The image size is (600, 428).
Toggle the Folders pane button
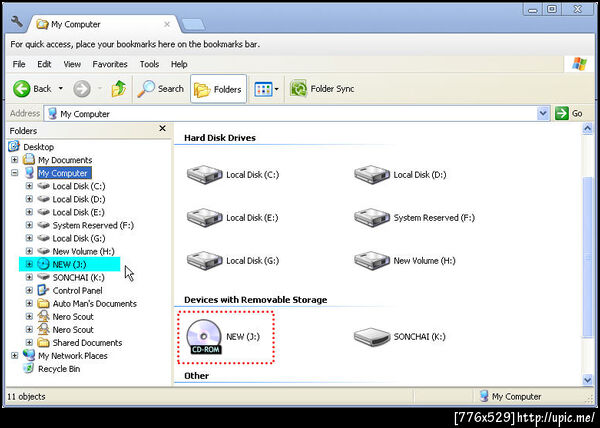click(x=218, y=89)
